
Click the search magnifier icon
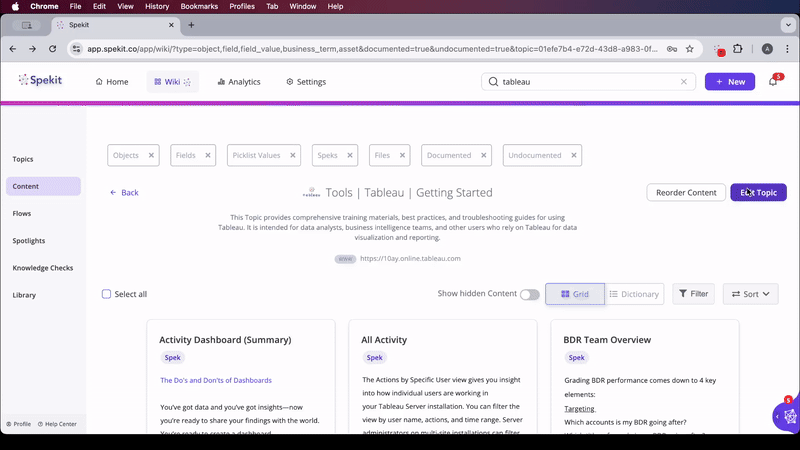coord(493,82)
